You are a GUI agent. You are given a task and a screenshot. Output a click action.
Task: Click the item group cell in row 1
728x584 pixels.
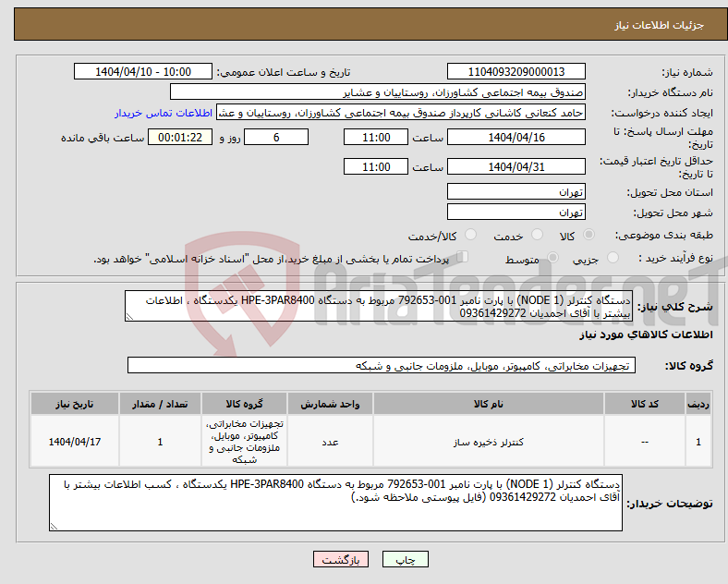click(x=244, y=442)
